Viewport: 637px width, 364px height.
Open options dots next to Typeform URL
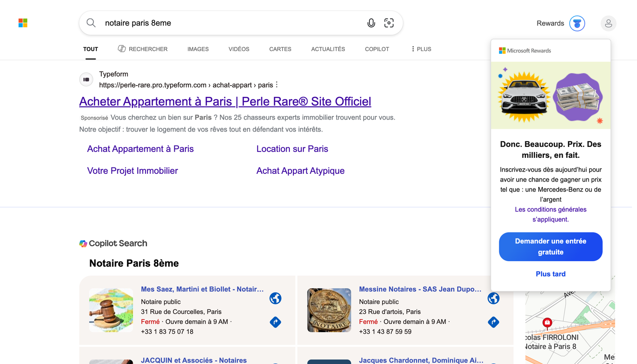[277, 85]
